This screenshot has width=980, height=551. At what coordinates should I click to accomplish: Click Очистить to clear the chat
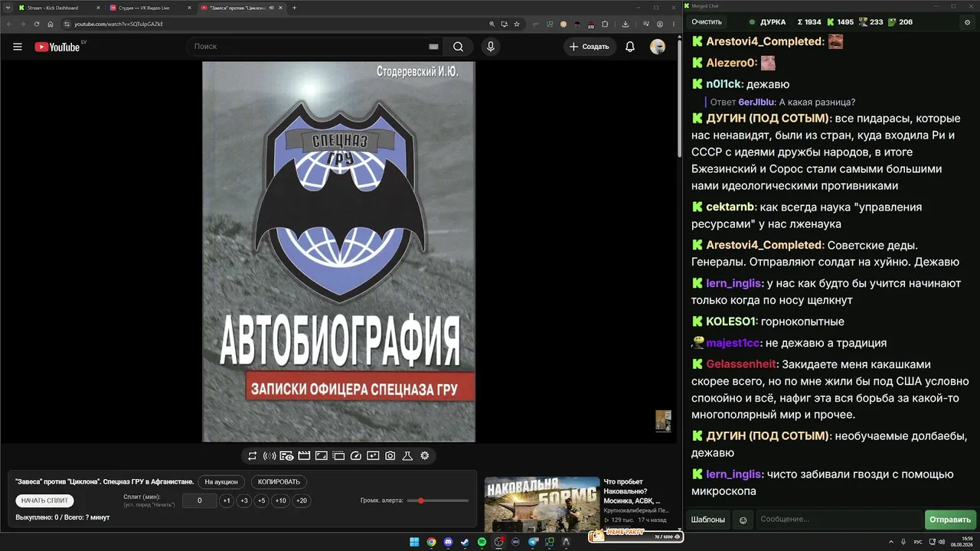coord(707,22)
